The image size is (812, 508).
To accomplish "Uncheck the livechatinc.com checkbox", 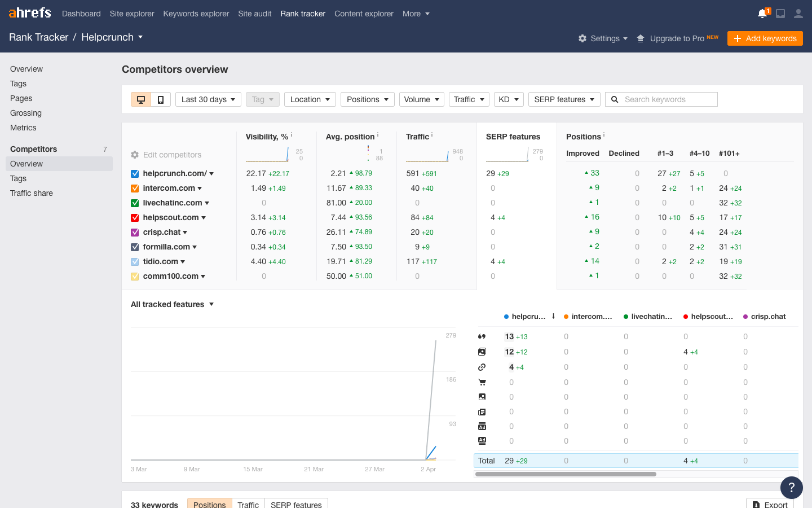I will 135,203.
